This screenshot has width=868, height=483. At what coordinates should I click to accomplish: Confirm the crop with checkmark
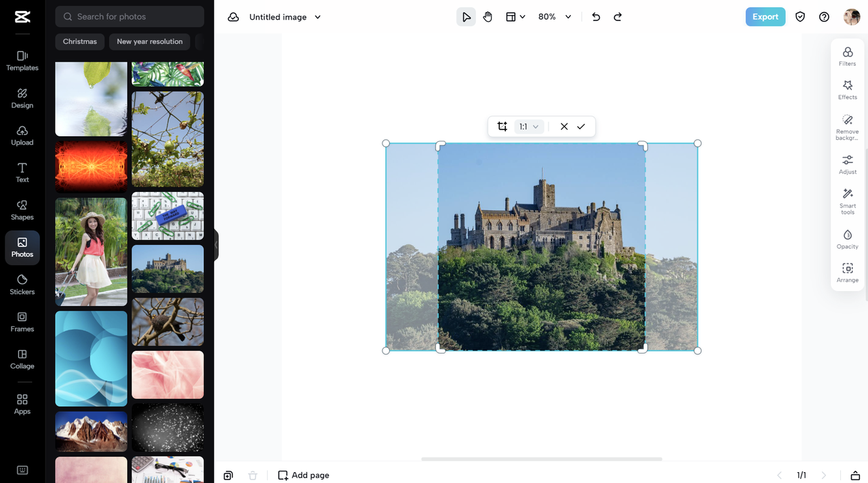(581, 126)
